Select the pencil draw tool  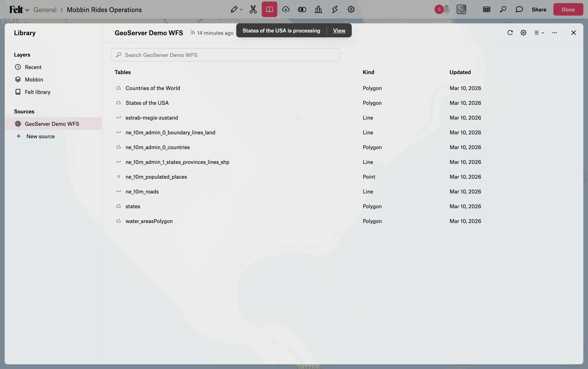point(234,9)
